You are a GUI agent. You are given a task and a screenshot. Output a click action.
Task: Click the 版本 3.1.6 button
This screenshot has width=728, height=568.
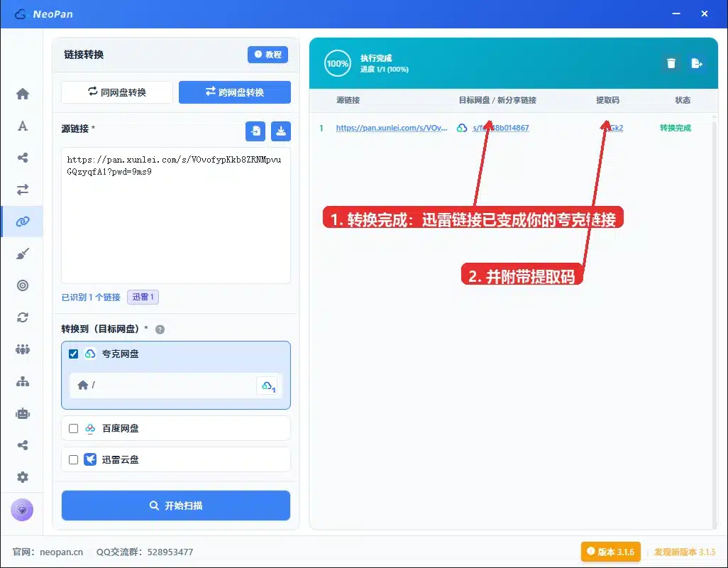pyautogui.click(x=610, y=552)
